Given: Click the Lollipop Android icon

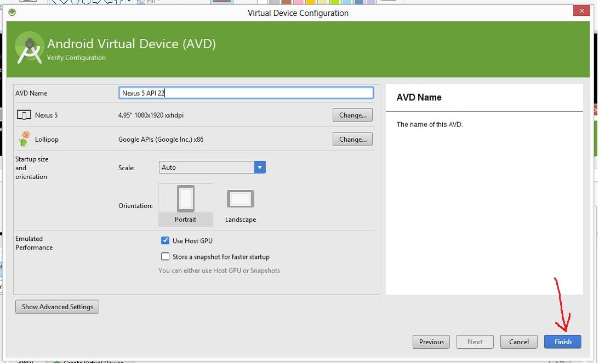Looking at the screenshot, I should click(24, 139).
